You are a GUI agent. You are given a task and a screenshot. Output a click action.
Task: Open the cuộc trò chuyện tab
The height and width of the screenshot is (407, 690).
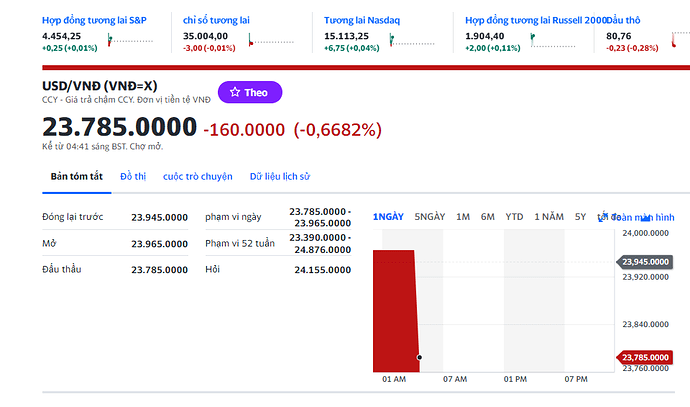198,177
